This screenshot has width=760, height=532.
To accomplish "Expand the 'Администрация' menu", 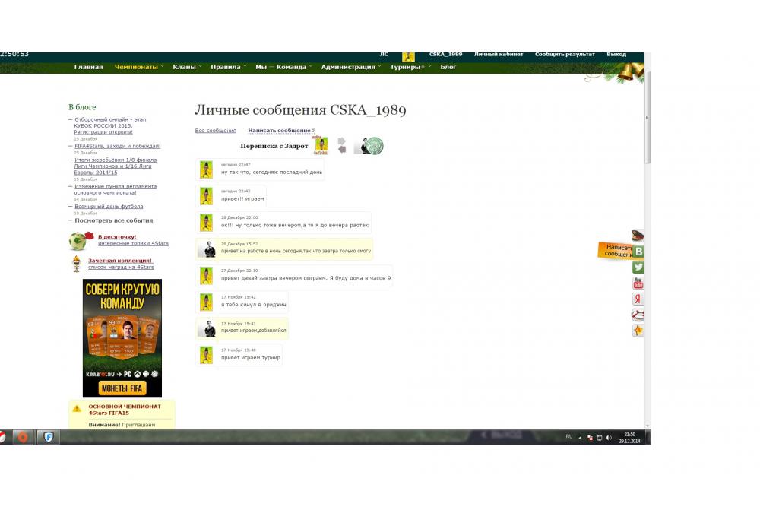I will 350,67.
